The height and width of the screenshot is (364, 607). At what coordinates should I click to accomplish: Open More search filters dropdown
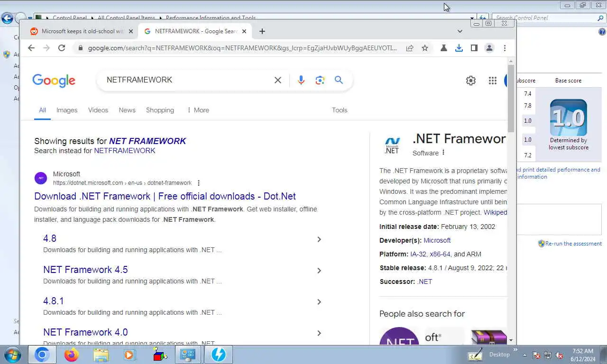[198, 110]
